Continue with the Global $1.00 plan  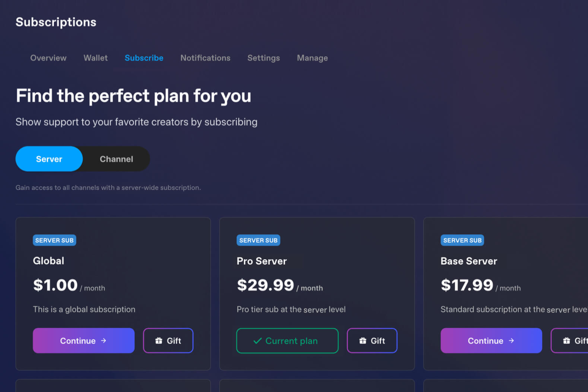[84, 341]
